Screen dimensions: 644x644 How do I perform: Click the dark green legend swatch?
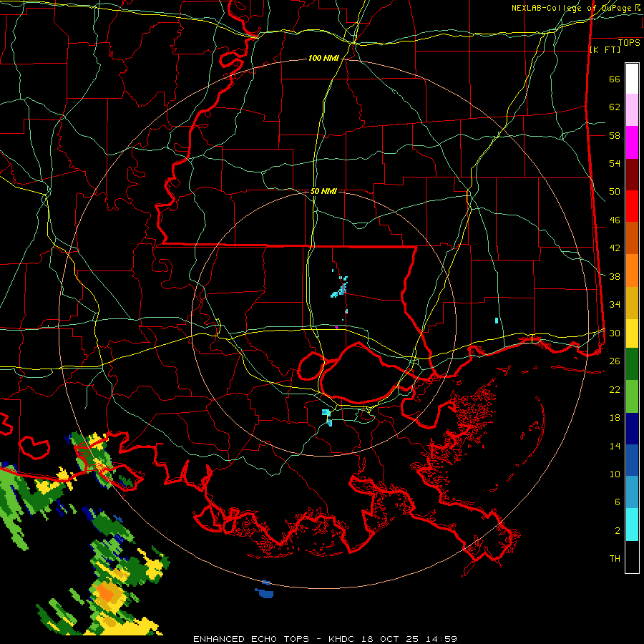pyautogui.click(x=632, y=364)
